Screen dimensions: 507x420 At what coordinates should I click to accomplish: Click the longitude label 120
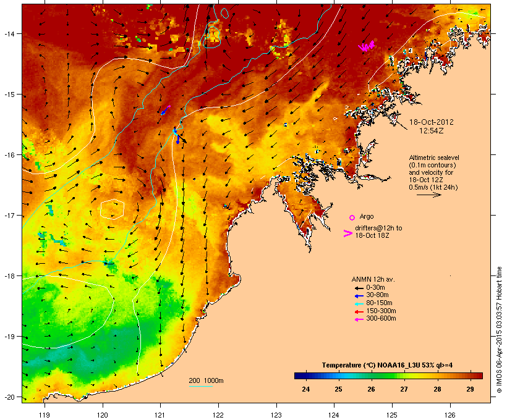[x=103, y=415]
